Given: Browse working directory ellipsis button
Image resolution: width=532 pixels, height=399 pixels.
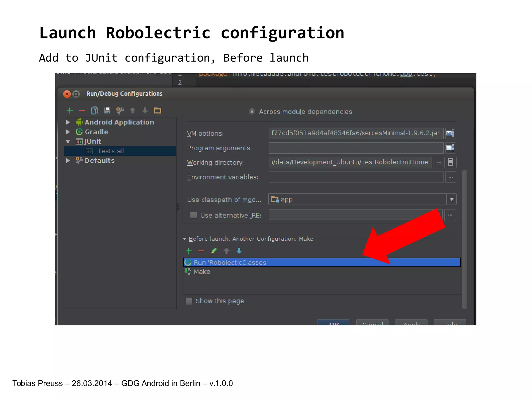Looking at the screenshot, I should click(439, 162).
